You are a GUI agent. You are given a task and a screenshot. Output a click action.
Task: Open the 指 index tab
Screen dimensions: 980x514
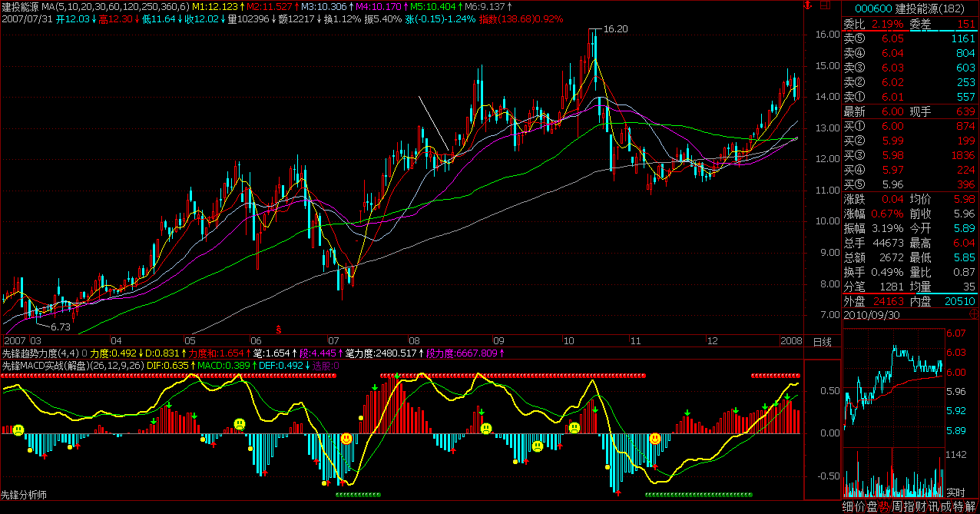point(908,506)
